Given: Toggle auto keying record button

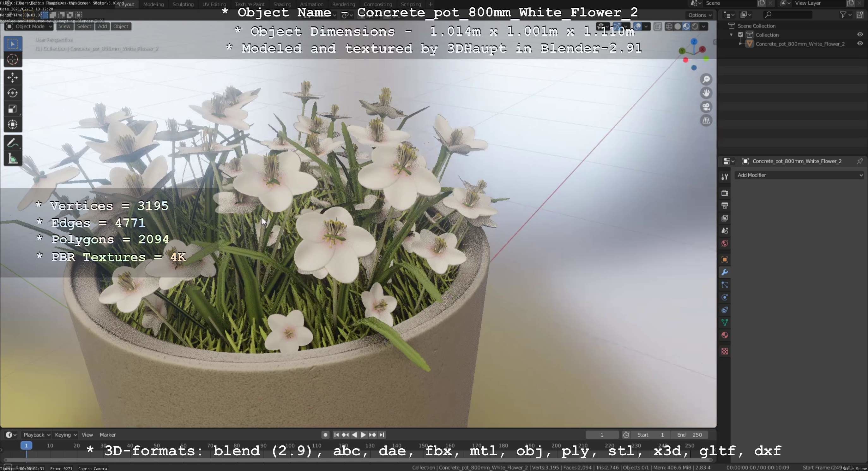Looking at the screenshot, I should tap(325, 435).
